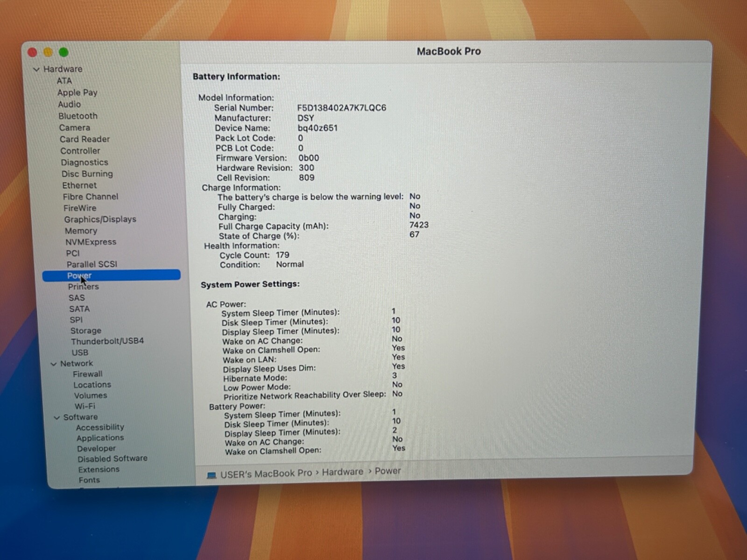Viewport: 747px width, 560px height.
Task: Select SATA in the sidebar
Action: [x=79, y=309]
